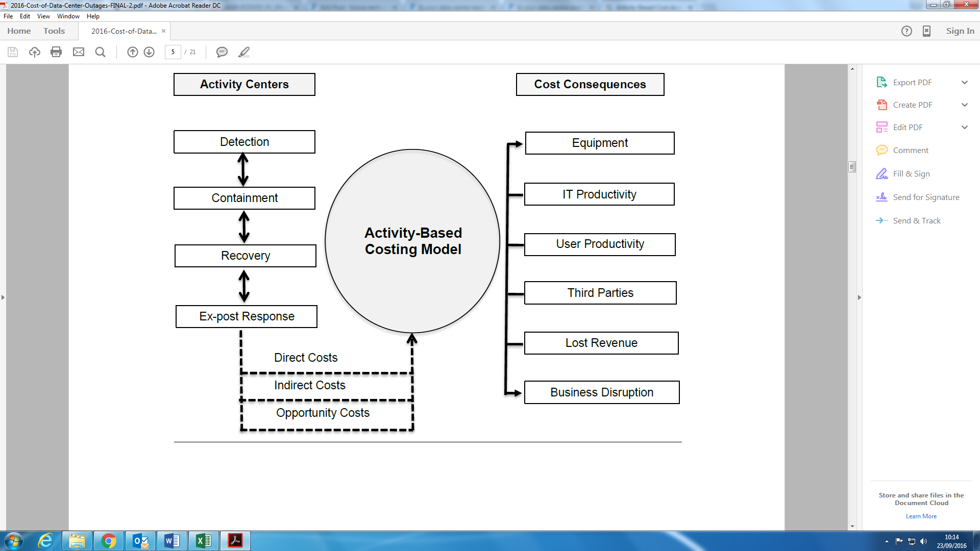Click the Send for Signature tool
The height and width of the screenshot is (551, 980).
(925, 196)
